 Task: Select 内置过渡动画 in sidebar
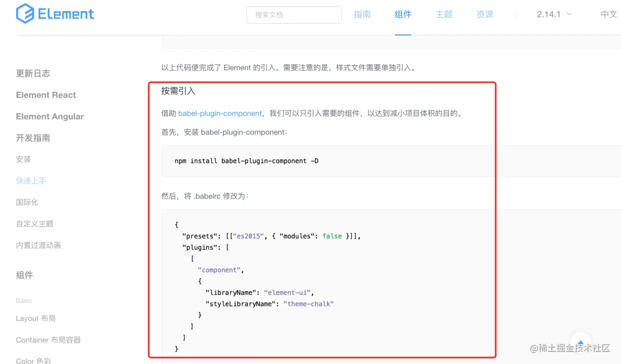point(39,245)
